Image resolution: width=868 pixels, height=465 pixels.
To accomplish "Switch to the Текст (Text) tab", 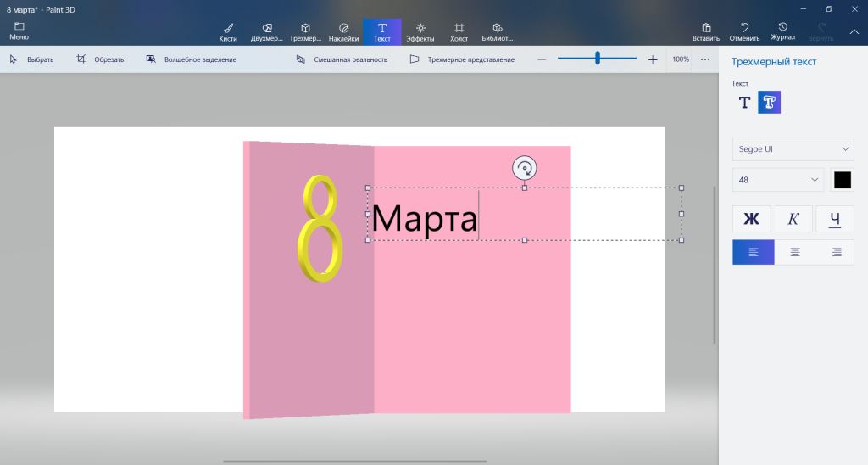I will pyautogui.click(x=382, y=31).
